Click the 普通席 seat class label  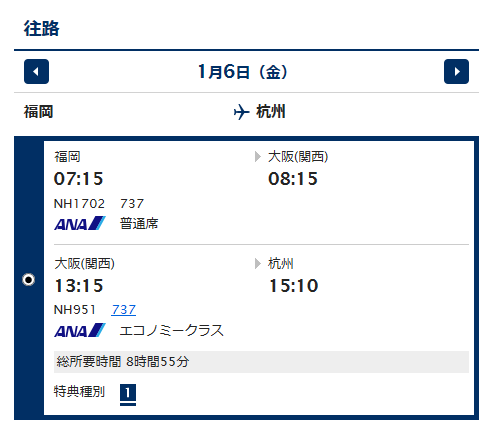click(139, 223)
